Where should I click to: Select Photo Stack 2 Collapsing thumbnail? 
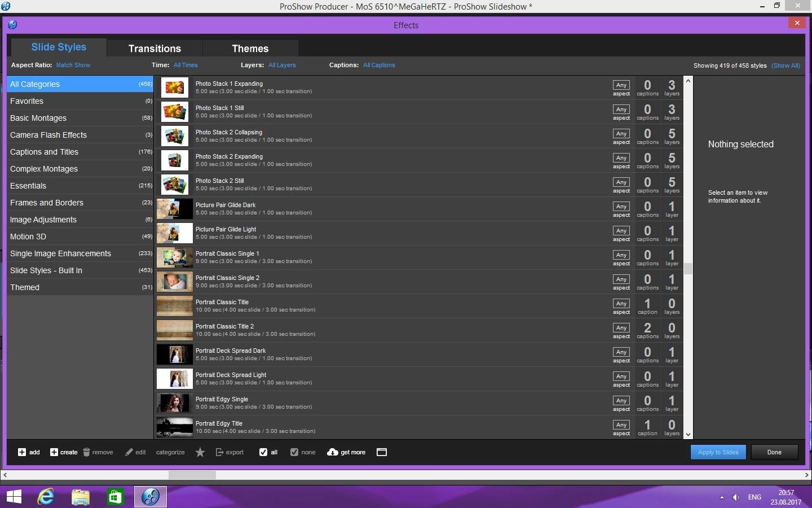coord(175,136)
